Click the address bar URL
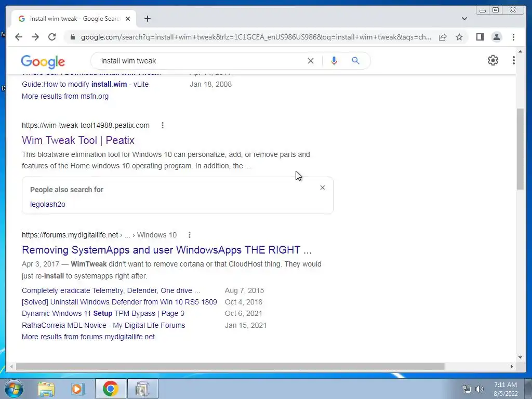The height and width of the screenshot is (399, 532). (x=256, y=37)
